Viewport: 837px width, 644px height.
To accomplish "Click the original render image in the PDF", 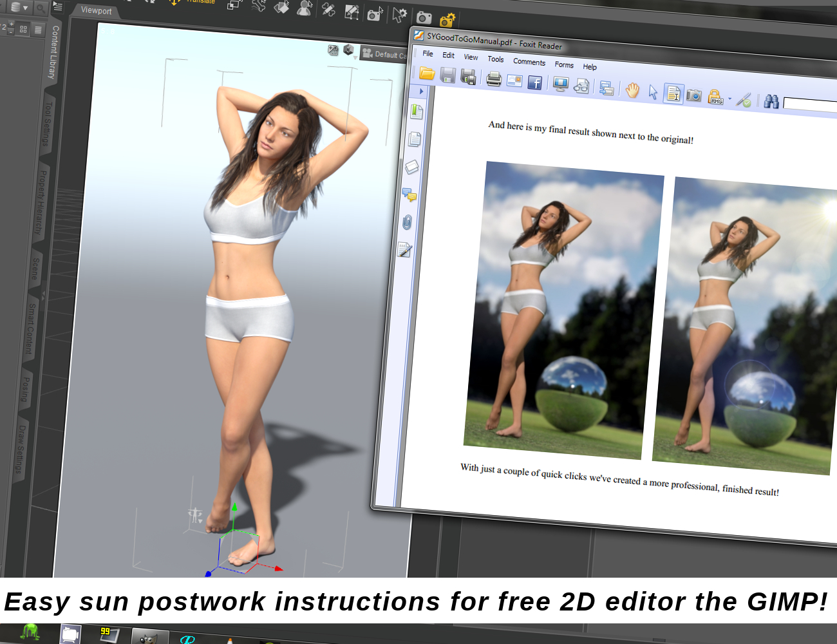I will point(563,310).
